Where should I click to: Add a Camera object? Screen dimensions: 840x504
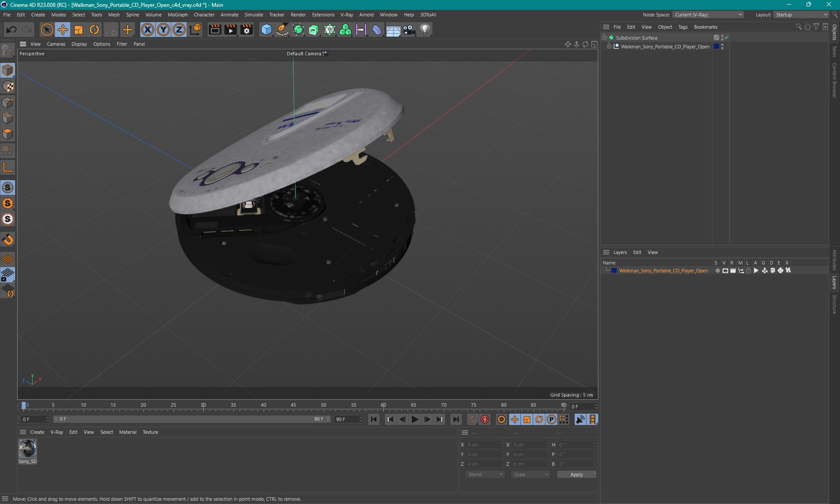coord(409,29)
